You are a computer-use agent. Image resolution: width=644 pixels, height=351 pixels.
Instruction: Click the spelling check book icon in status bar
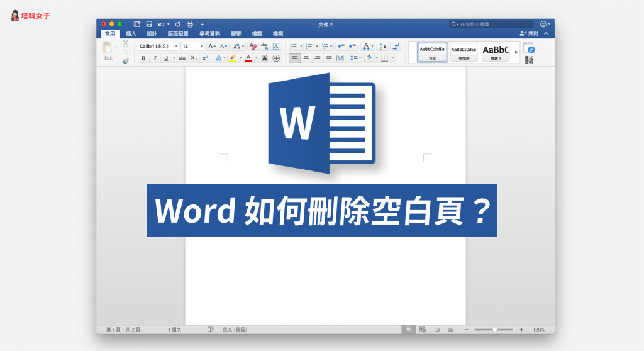(x=211, y=330)
